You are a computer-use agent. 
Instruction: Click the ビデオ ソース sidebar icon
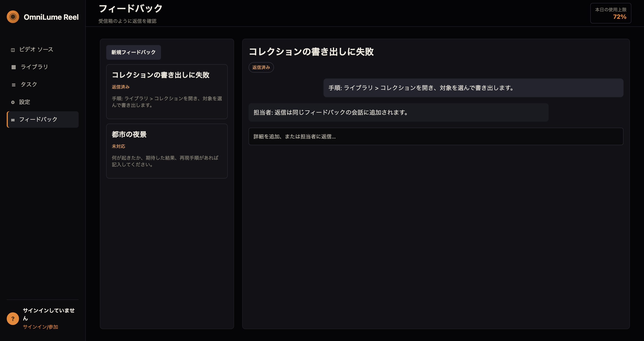pyautogui.click(x=13, y=50)
